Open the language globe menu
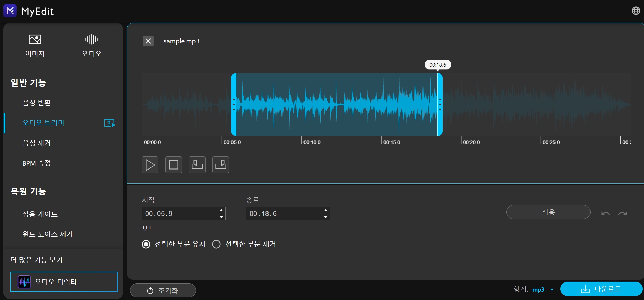Screen dimensions: 644x300 point(636,11)
